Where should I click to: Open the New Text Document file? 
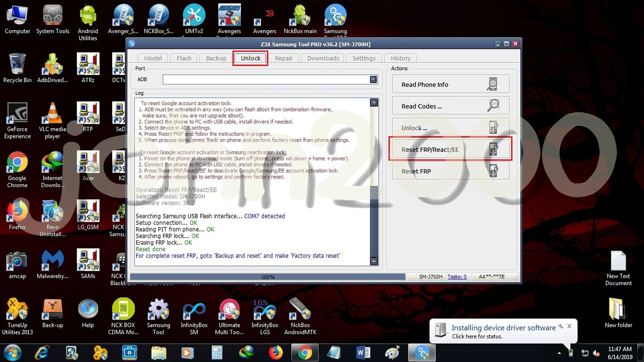click(x=618, y=268)
